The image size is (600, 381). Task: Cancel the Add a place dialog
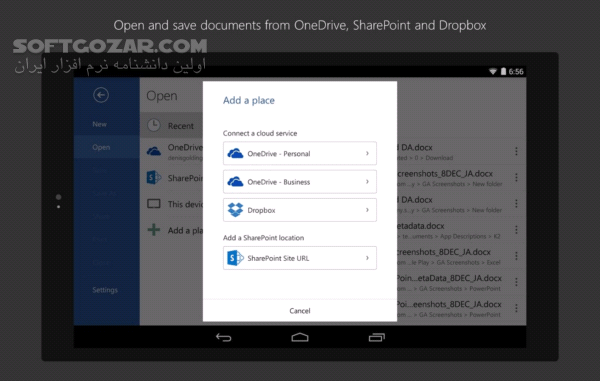pos(300,311)
